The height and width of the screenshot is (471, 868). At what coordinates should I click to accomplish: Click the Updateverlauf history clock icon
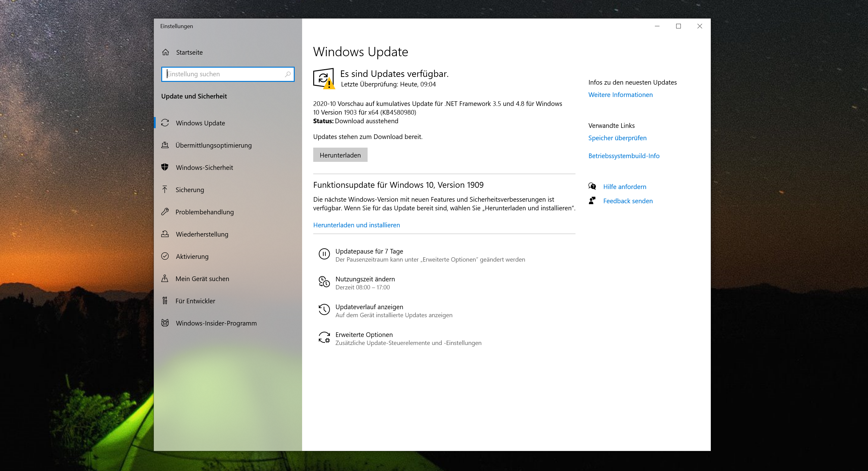324,309
